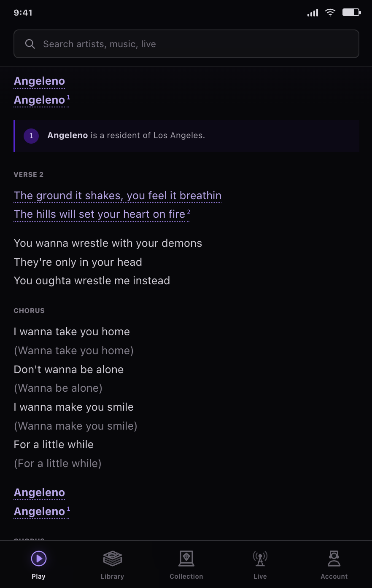
Task: Click the magnifying glass search icon
Action: 30,44
